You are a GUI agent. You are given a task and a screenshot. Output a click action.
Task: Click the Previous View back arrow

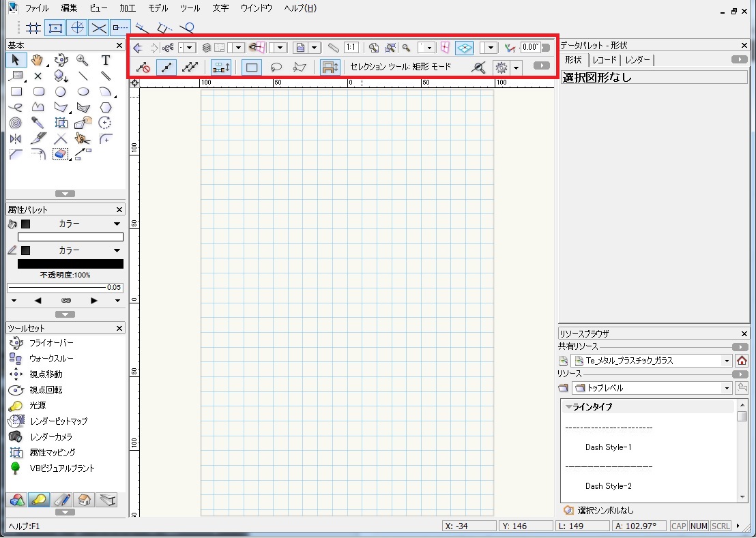click(x=138, y=48)
